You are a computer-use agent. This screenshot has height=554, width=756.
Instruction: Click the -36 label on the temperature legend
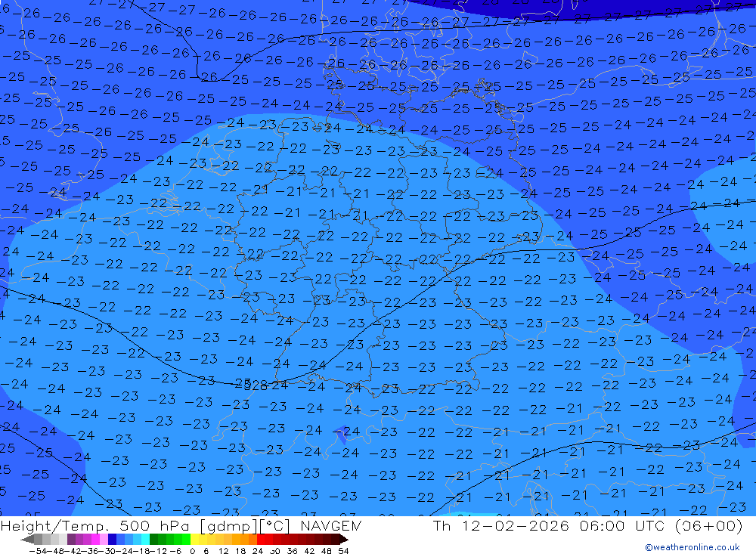[90, 551]
